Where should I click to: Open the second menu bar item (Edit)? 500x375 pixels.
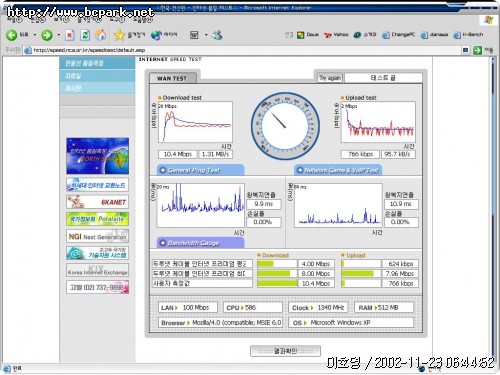(x=38, y=20)
